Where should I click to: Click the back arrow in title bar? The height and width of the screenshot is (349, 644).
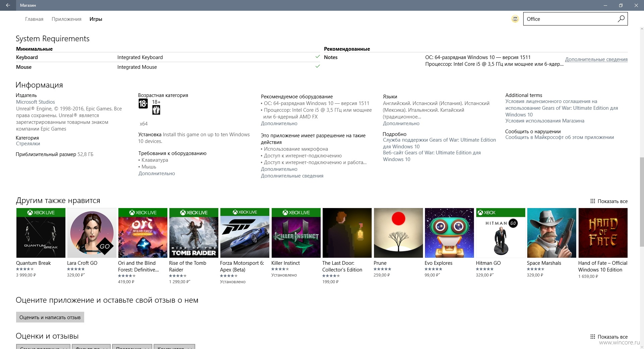pyautogui.click(x=8, y=5)
